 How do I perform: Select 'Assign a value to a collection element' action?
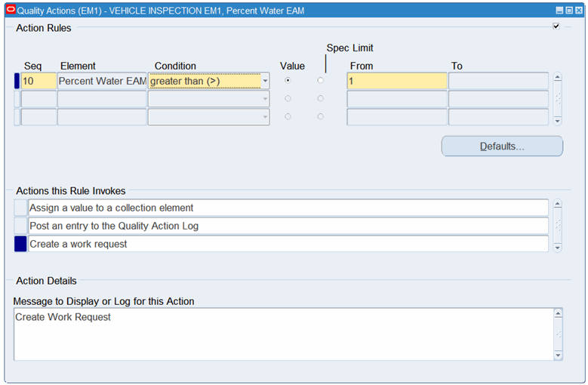tap(288, 208)
